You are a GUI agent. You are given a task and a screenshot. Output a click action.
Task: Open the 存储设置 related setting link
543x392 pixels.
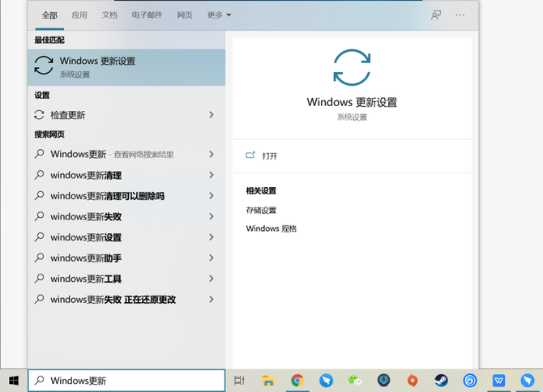(261, 210)
